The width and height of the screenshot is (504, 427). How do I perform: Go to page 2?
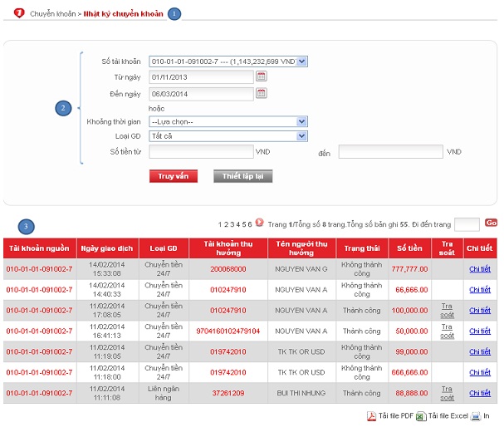[226, 224]
